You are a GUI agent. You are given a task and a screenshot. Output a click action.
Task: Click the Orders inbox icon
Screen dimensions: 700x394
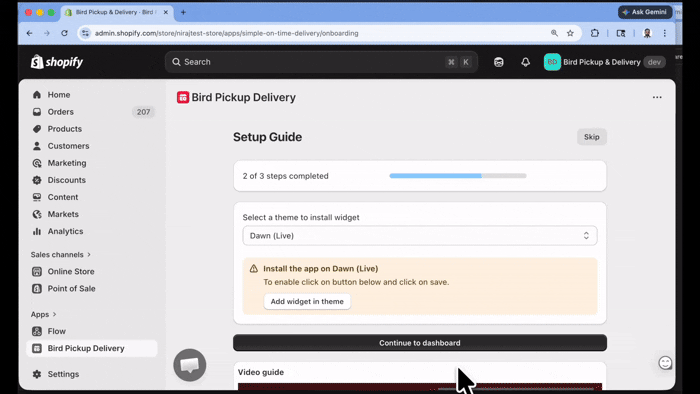tap(37, 112)
